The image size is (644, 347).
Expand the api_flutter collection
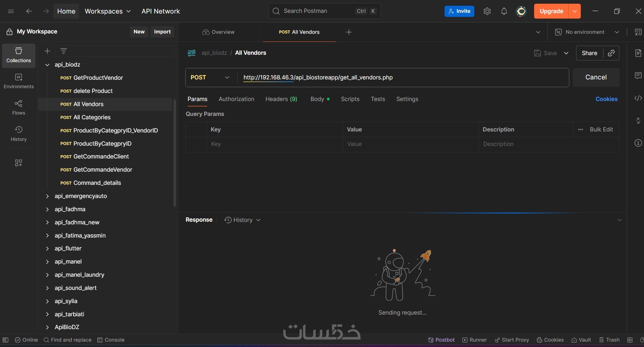pyautogui.click(x=47, y=248)
